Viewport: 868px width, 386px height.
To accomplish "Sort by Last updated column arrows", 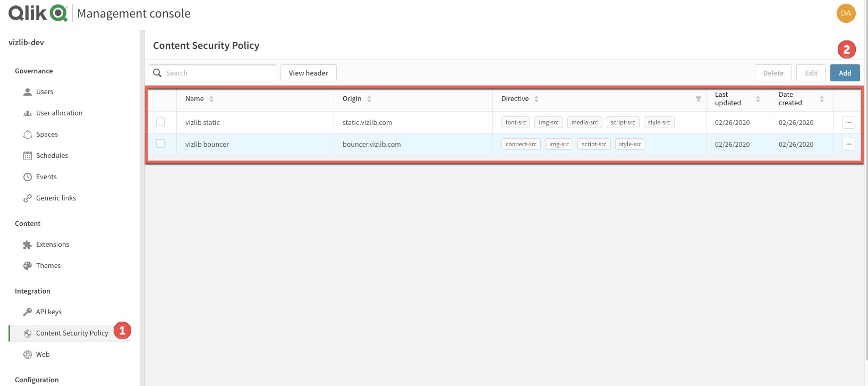I will (x=758, y=99).
